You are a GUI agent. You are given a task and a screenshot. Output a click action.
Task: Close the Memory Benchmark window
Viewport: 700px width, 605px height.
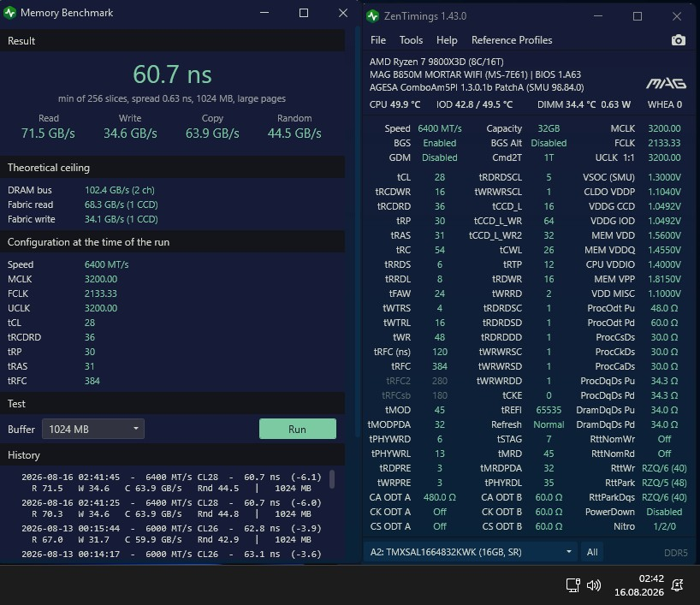click(x=343, y=13)
